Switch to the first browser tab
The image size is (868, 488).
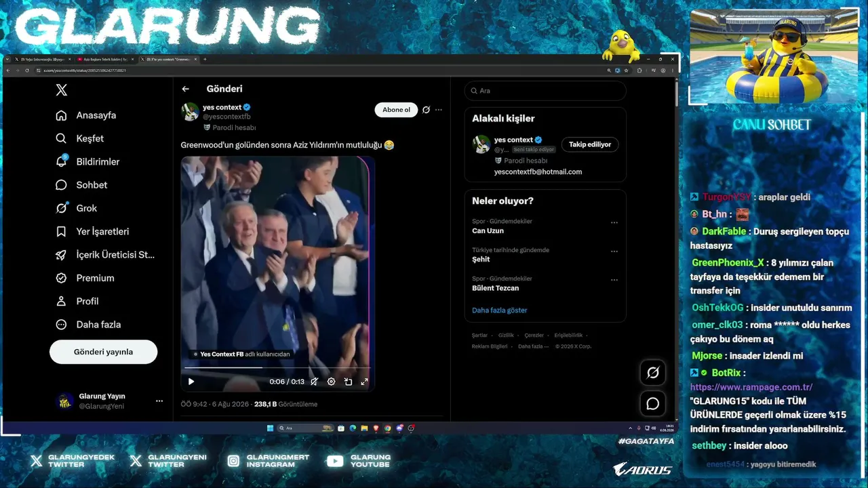[x=43, y=59]
